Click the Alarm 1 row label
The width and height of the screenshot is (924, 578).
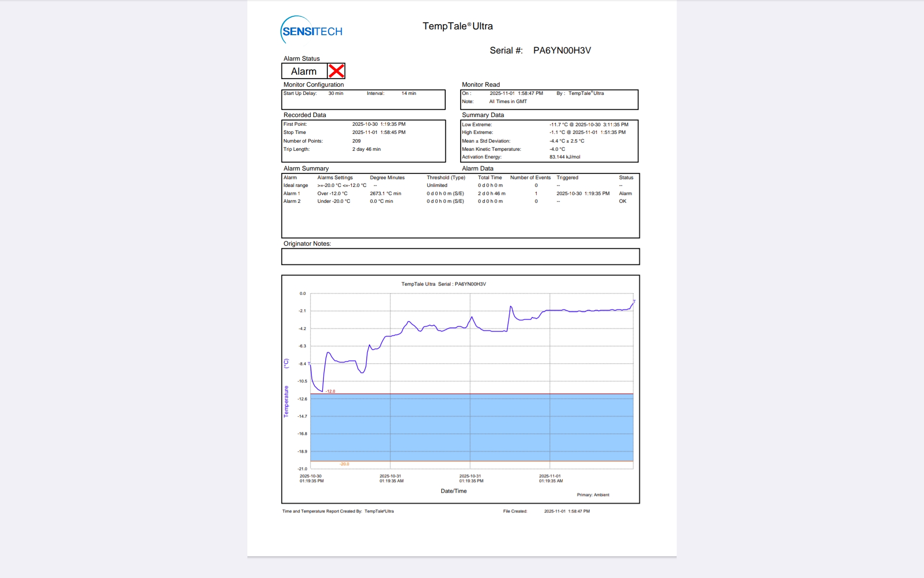coord(292,194)
